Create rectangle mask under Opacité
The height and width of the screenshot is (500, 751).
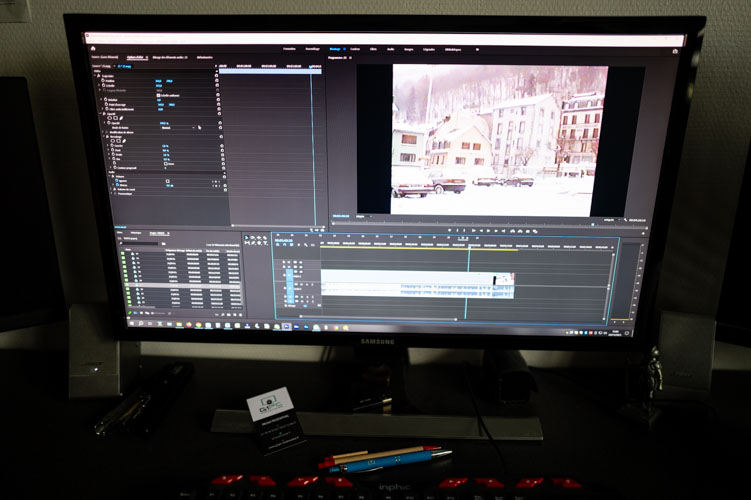pos(115,118)
